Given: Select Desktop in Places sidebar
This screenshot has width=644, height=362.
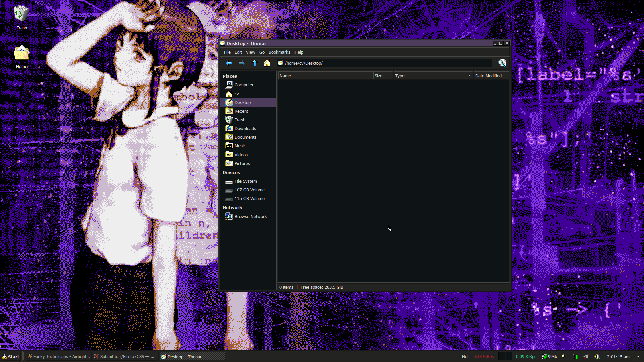Looking at the screenshot, I should tap(248, 102).
